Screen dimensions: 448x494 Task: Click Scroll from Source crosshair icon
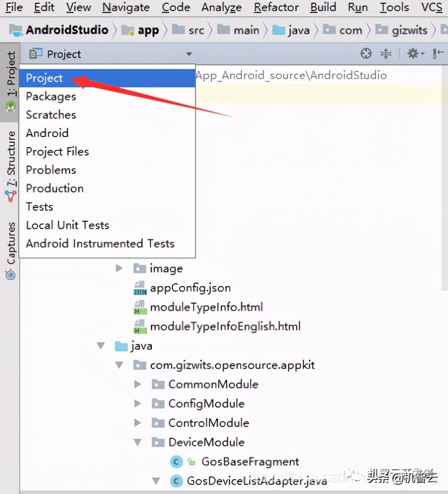point(366,54)
